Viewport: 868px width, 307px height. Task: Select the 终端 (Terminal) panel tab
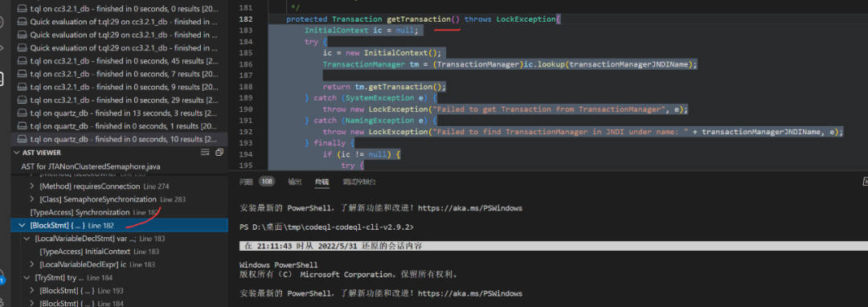point(321,182)
